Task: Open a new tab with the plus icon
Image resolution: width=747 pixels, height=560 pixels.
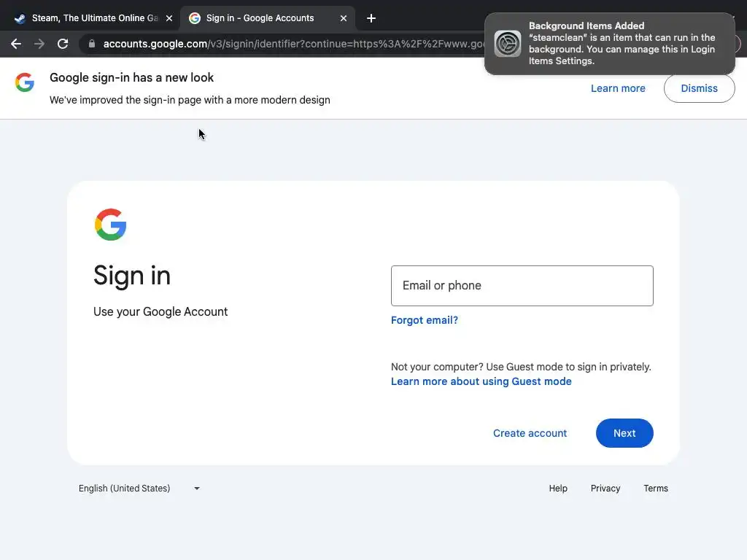Action: pos(371,18)
